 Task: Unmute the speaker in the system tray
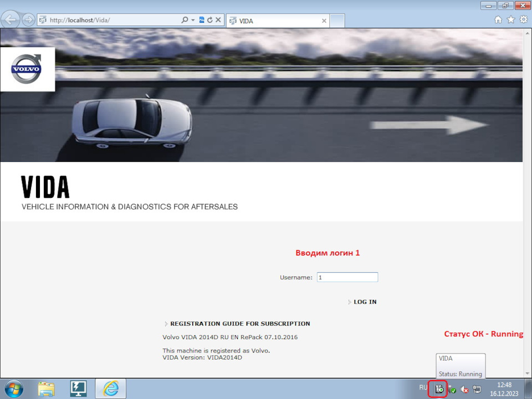(464, 389)
